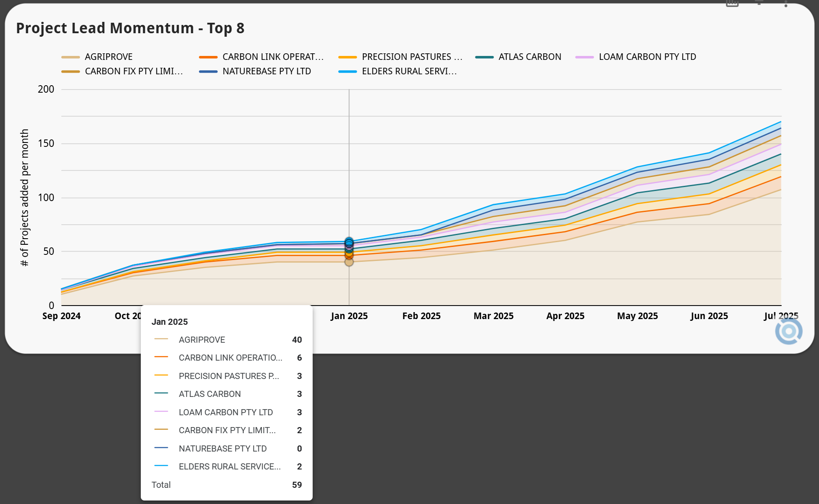This screenshot has height=504, width=819.
Task: Click the '150' y-axis value
Action: 46,143
